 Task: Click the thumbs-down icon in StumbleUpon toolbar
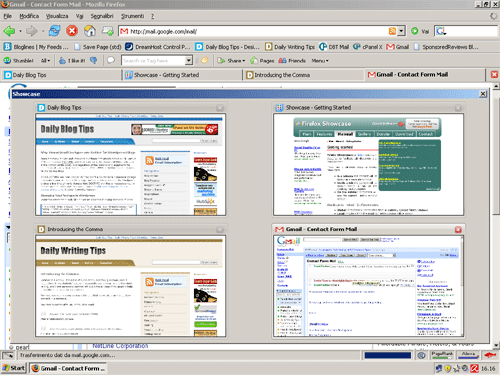click(x=94, y=60)
